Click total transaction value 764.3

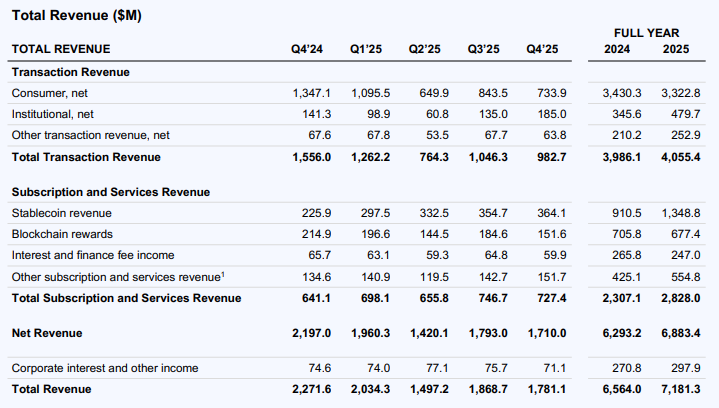pos(434,157)
